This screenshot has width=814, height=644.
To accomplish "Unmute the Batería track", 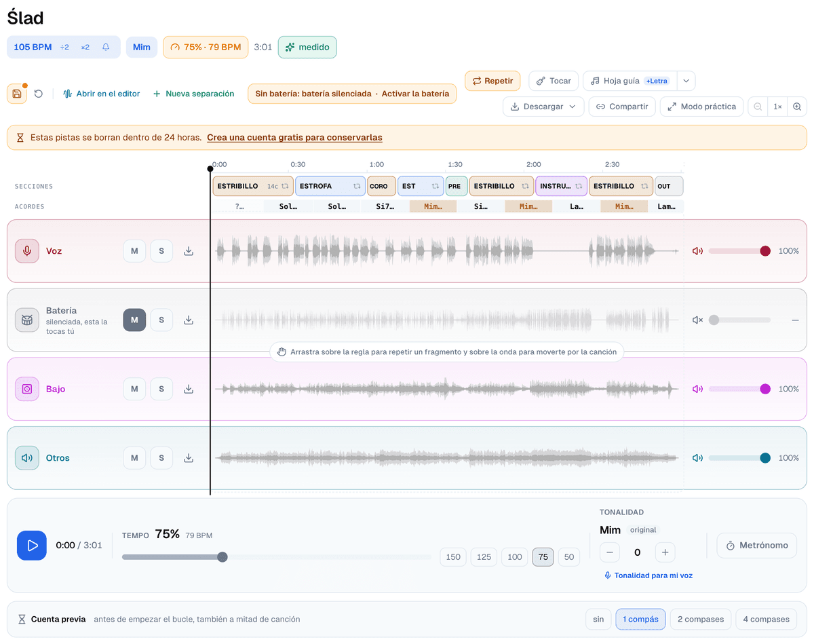I will (134, 320).
